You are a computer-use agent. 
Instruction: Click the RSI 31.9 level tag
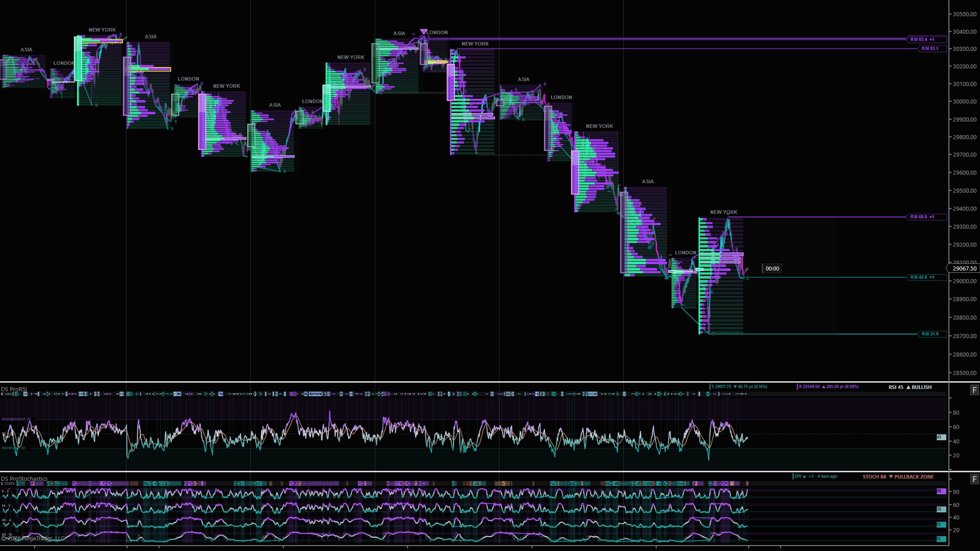pos(932,334)
